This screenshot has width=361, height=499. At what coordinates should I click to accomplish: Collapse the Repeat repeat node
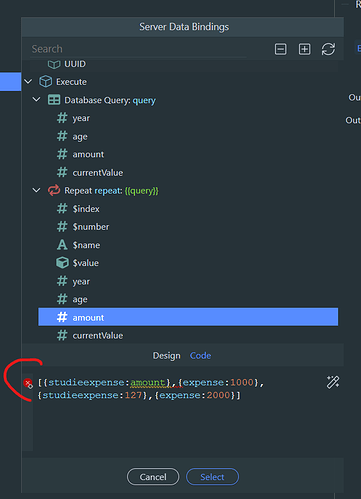pyautogui.click(x=36, y=190)
